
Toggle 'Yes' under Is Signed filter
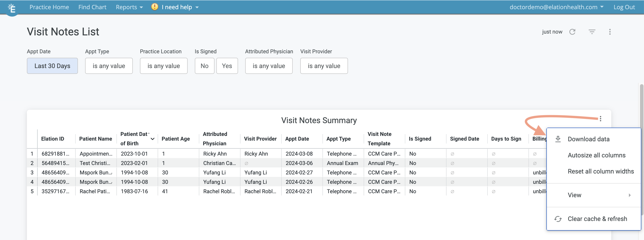click(227, 66)
